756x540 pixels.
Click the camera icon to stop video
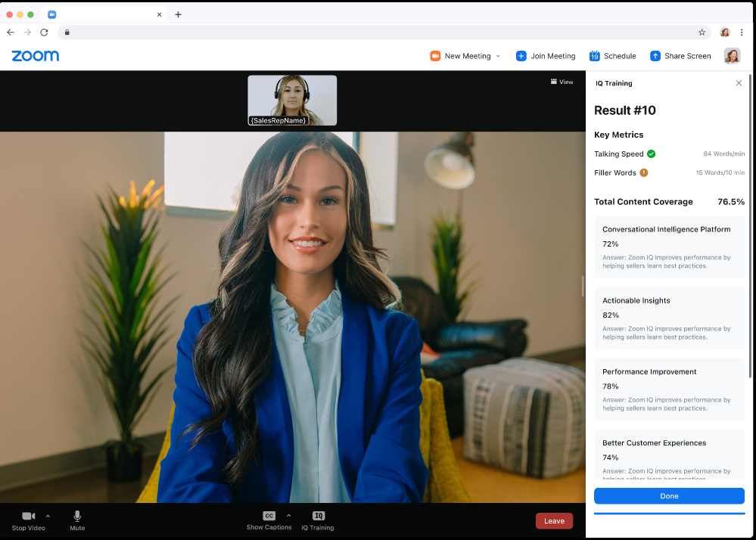[28, 515]
